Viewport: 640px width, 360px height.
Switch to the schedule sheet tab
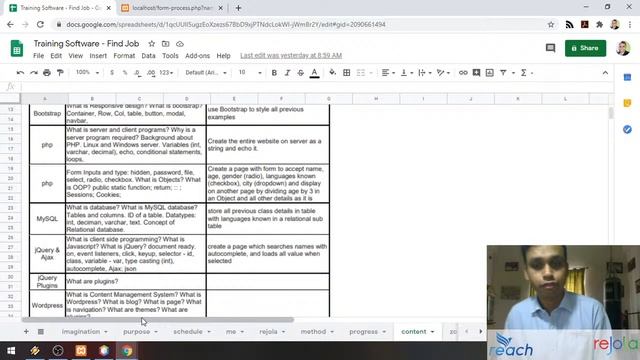point(188,331)
